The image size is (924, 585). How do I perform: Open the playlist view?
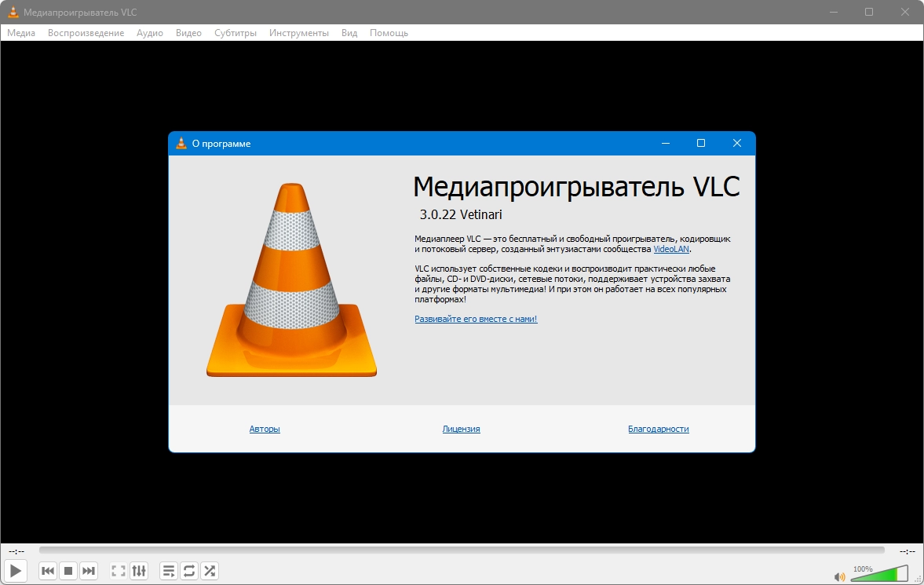(x=169, y=571)
